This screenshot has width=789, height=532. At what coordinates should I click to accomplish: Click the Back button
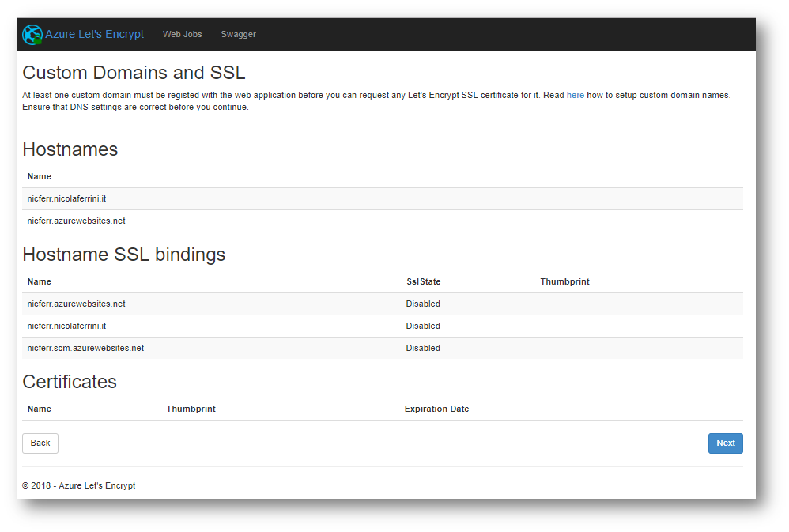tap(40, 443)
